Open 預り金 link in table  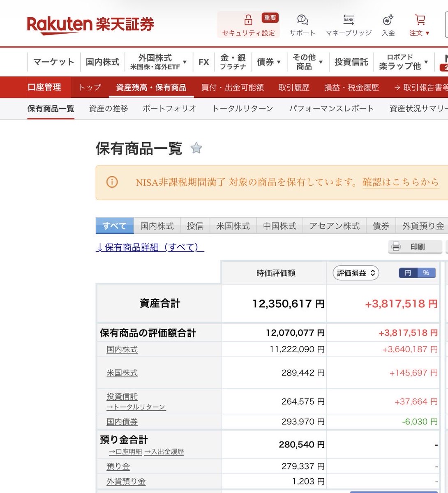coord(118,466)
